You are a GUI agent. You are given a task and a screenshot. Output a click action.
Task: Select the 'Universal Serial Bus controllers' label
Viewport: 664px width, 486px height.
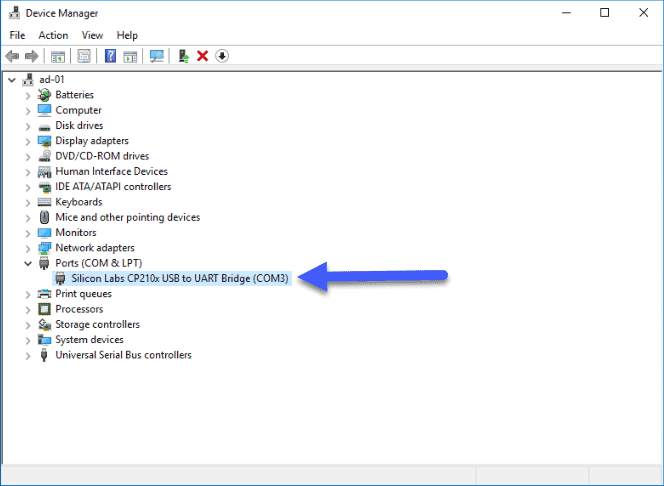[123, 355]
